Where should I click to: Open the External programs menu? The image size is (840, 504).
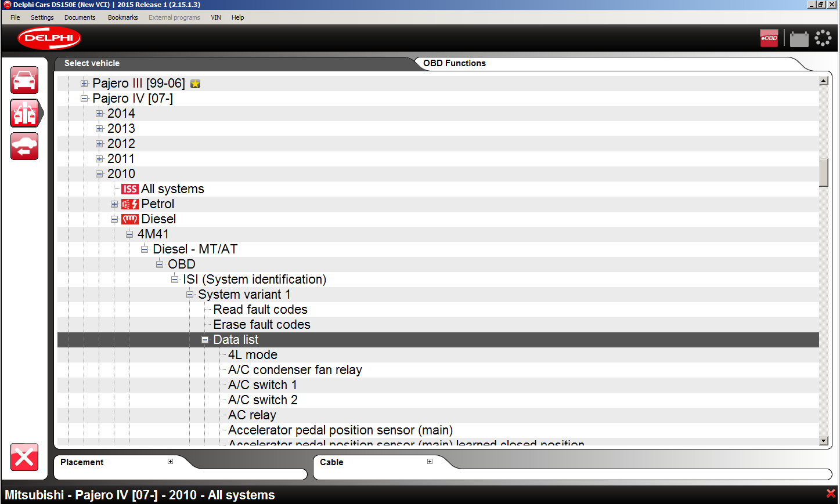click(x=174, y=17)
